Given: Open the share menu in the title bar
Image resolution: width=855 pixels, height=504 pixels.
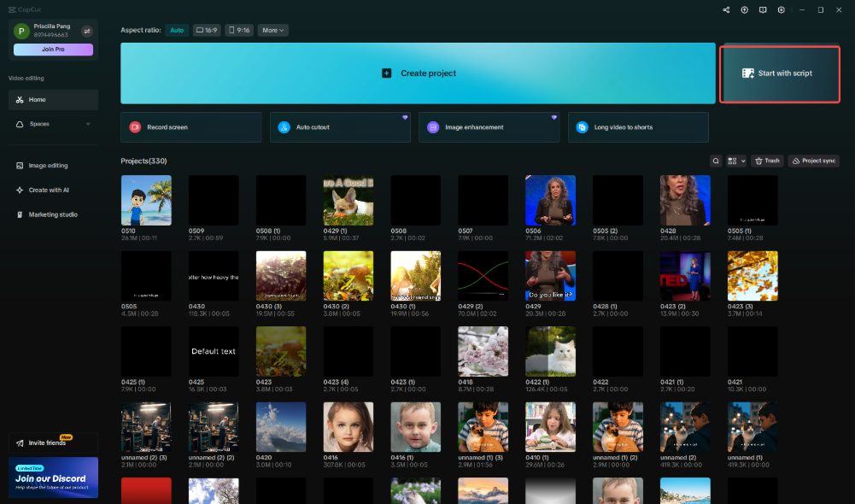Looking at the screenshot, I should pos(725,10).
